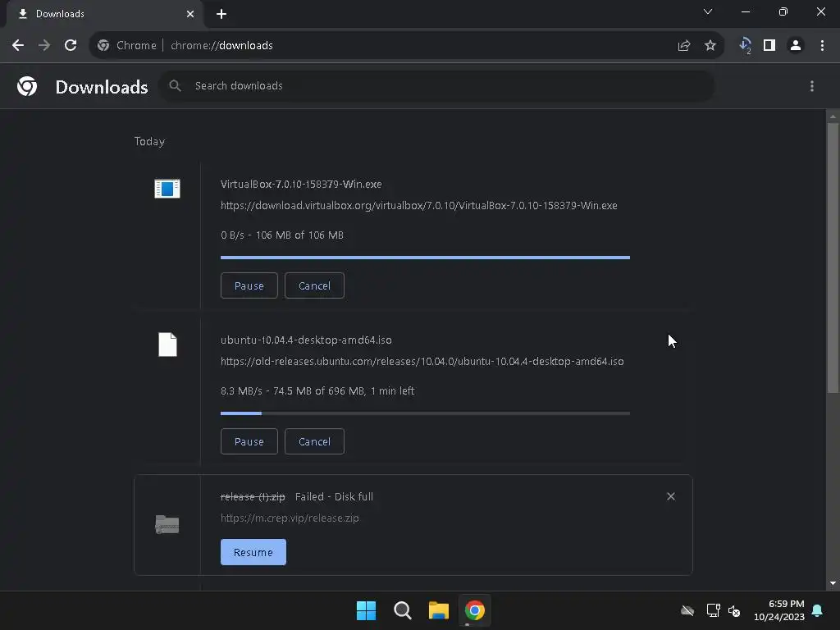Resume the failed release zip download

[x=253, y=552]
